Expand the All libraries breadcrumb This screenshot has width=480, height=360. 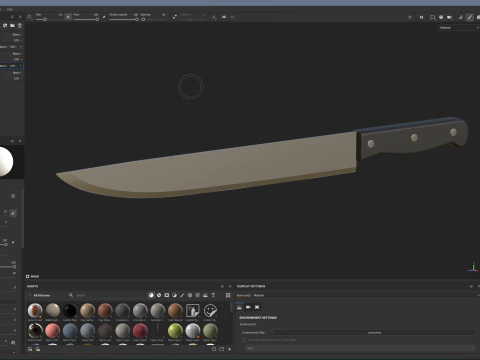pyautogui.click(x=40, y=295)
